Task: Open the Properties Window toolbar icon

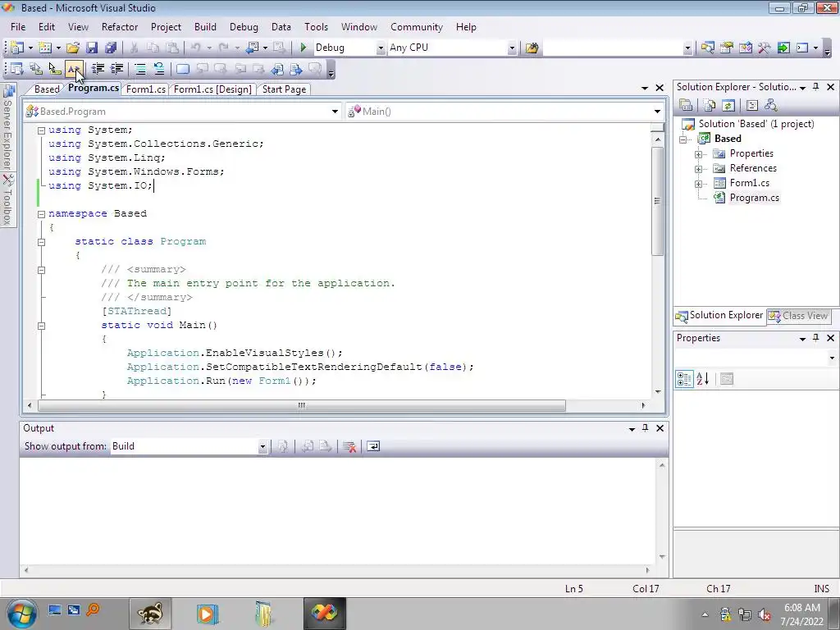Action: click(x=727, y=48)
